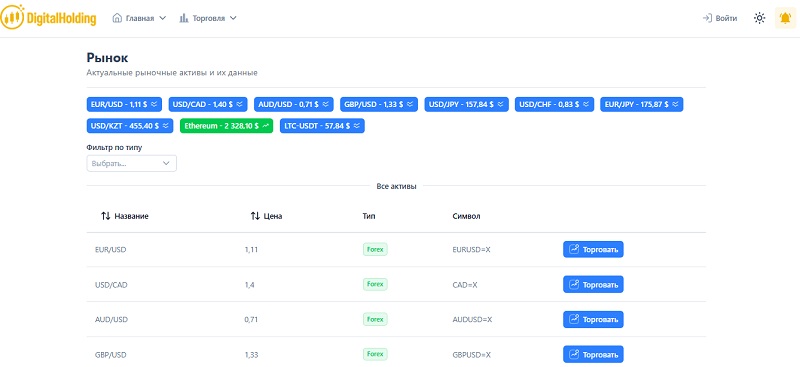
Task: Click the Forex tag in GBP/USD row
Action: tap(375, 354)
